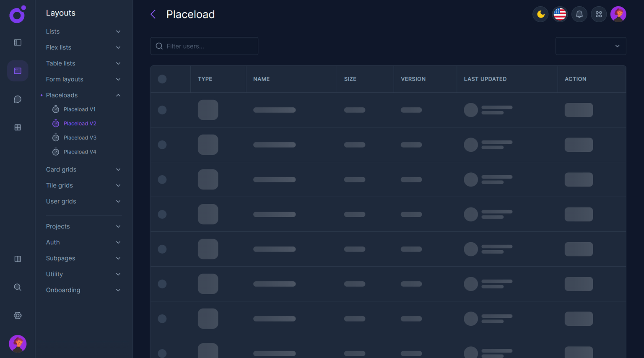Open notifications bell icon

pos(579,14)
